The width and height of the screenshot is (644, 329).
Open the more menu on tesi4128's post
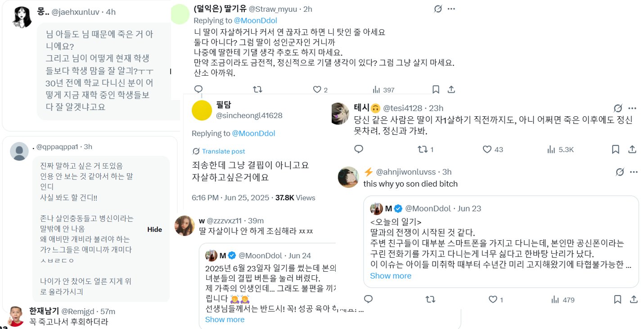point(632,108)
